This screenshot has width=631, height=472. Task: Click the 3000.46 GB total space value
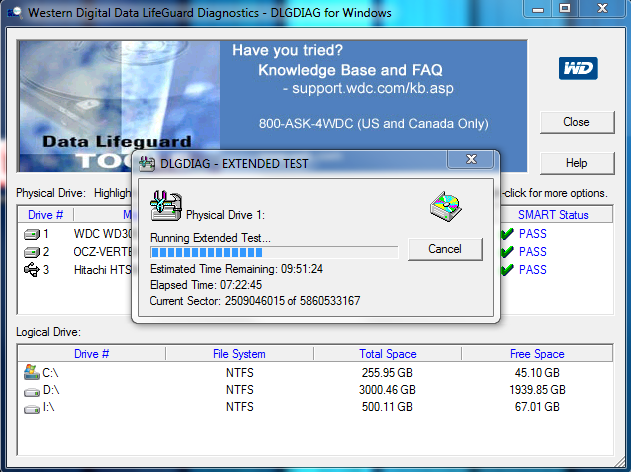coord(387,390)
